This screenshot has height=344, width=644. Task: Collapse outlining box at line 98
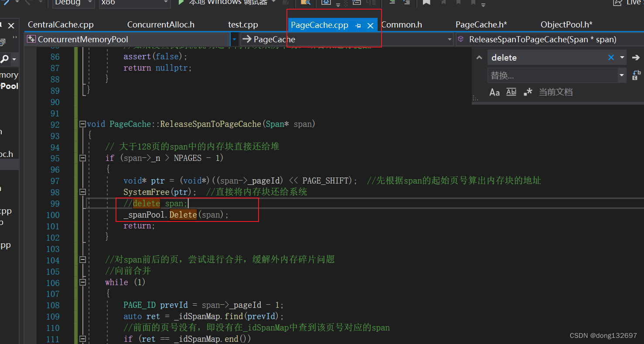coord(82,192)
